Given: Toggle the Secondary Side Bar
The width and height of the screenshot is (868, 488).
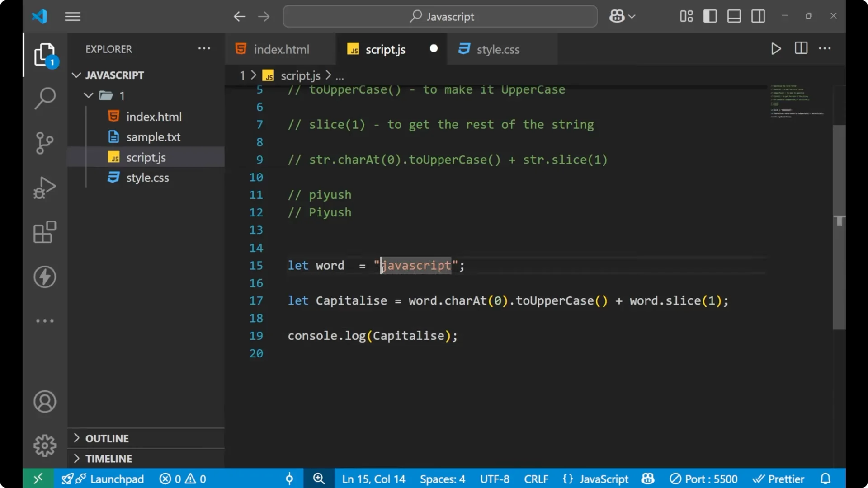Looking at the screenshot, I should coord(758,16).
